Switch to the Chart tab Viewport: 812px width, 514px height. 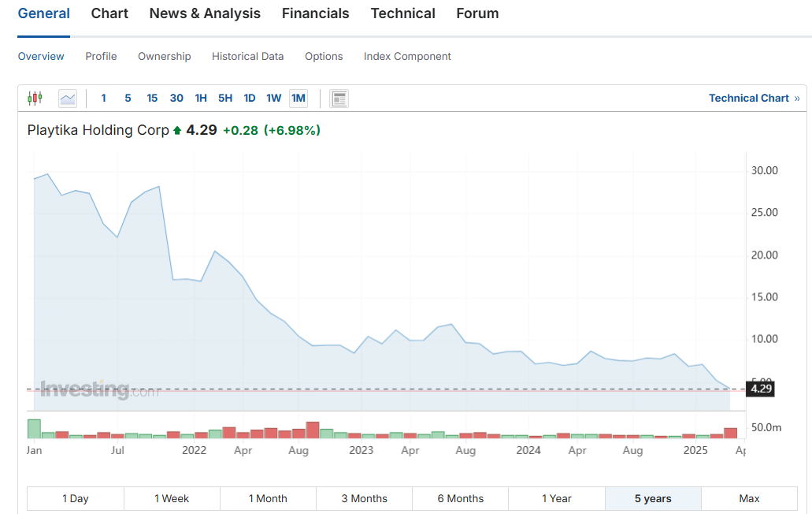tap(109, 13)
